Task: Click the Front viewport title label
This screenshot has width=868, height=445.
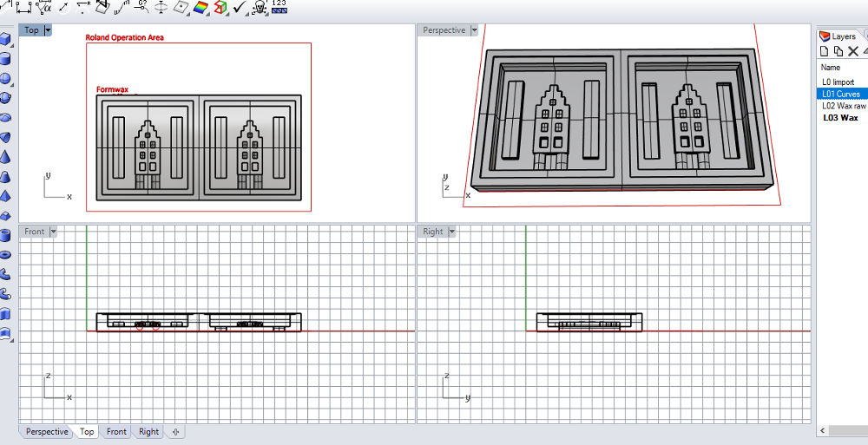Action: tap(35, 232)
